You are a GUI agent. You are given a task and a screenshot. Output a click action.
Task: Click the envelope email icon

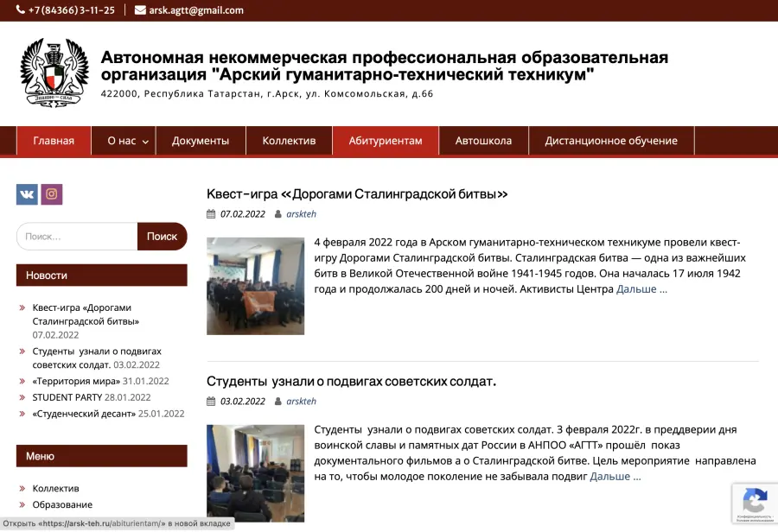(x=140, y=9)
